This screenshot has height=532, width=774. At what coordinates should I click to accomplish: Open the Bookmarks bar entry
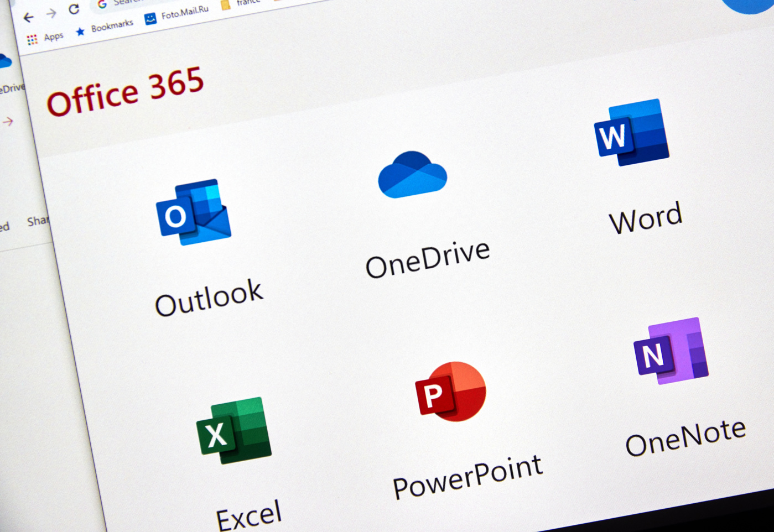105,27
